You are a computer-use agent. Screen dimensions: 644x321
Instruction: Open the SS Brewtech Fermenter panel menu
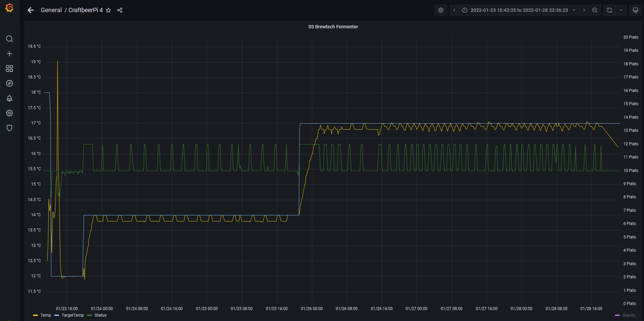click(x=333, y=27)
